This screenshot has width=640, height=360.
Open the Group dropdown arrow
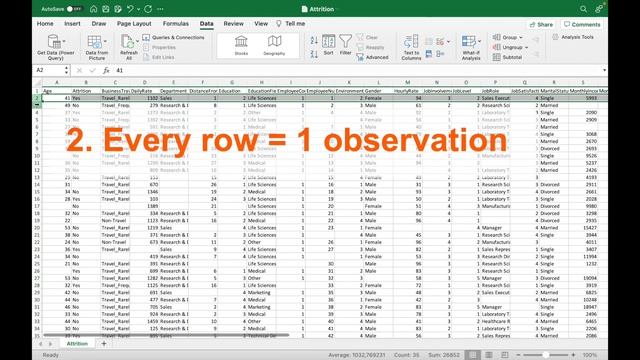click(x=521, y=38)
